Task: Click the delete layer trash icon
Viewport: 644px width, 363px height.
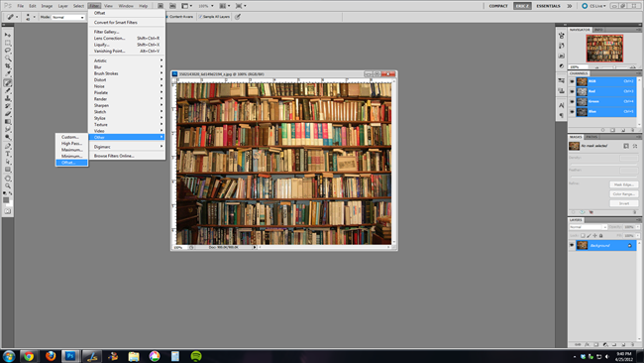Action: coord(633,344)
